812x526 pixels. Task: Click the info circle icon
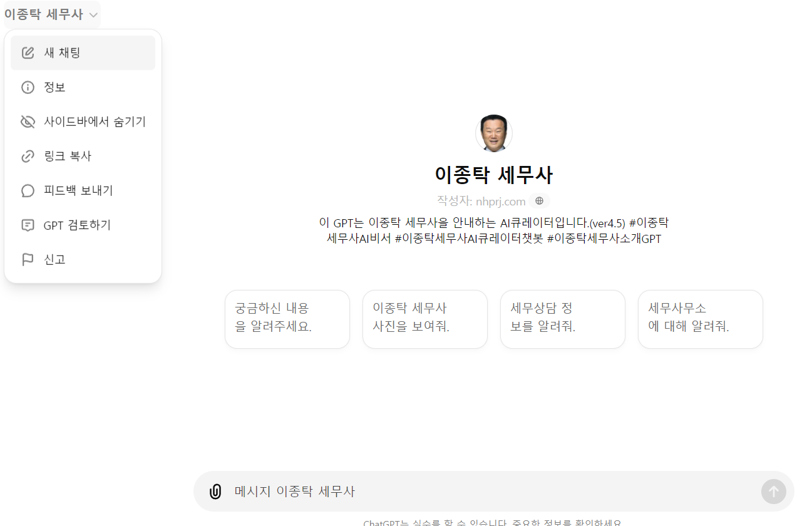(28, 87)
